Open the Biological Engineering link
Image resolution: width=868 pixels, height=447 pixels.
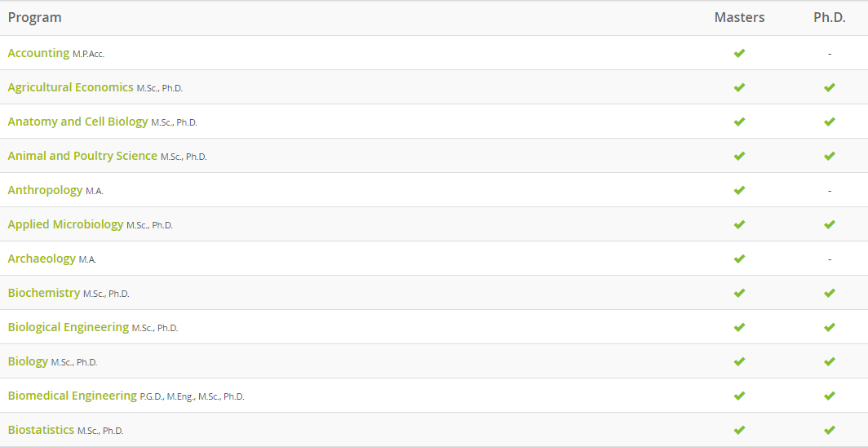[69, 327]
